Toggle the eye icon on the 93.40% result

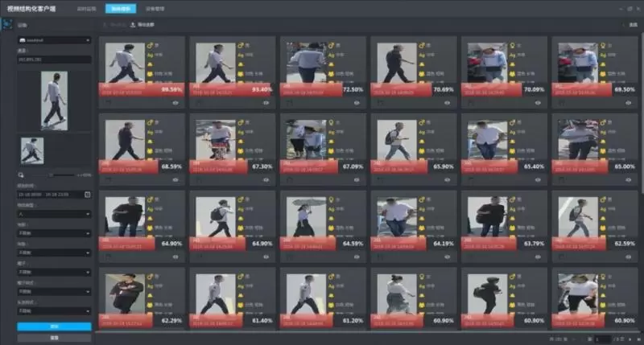[x=266, y=102]
